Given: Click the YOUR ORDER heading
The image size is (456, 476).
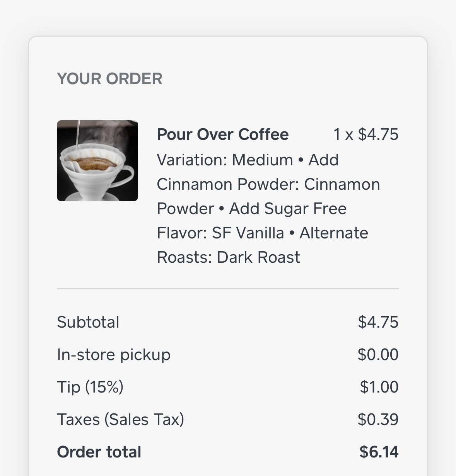Looking at the screenshot, I should pyautogui.click(x=109, y=79).
